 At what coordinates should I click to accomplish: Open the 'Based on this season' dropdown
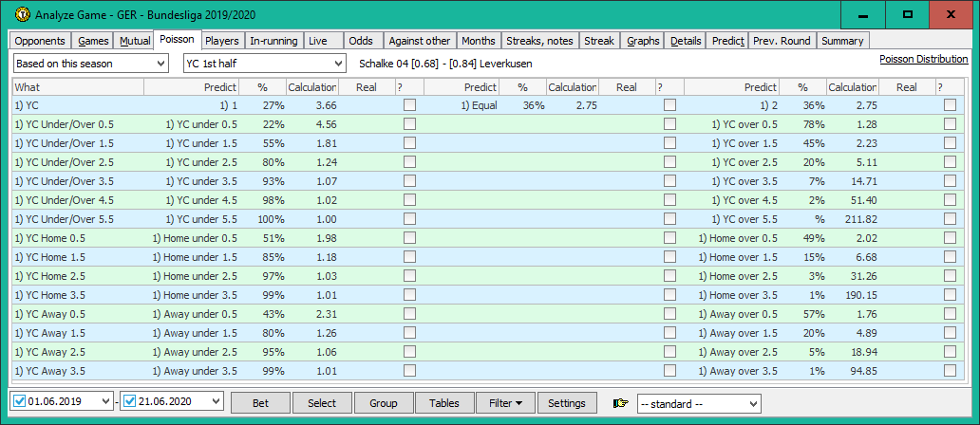pos(90,64)
